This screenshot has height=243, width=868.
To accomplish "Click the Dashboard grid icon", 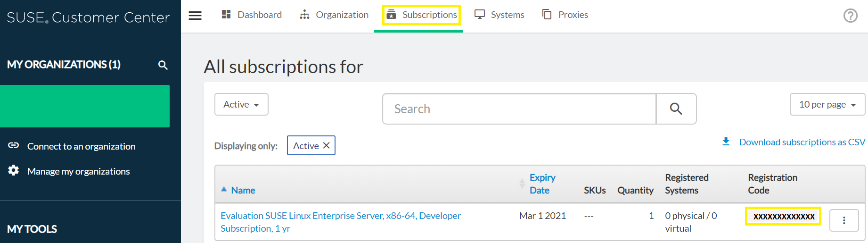I will pyautogui.click(x=226, y=14).
